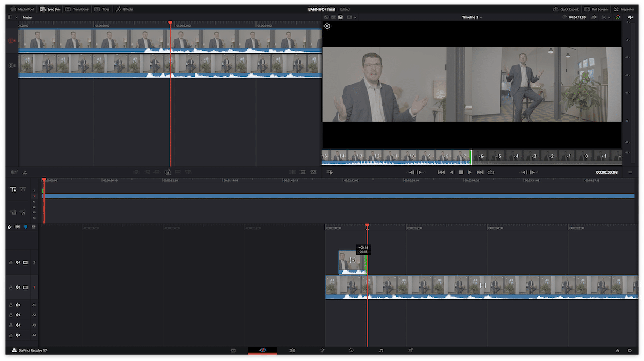Open the Cut page from the page bar
644x361 pixels.
pos(262,350)
